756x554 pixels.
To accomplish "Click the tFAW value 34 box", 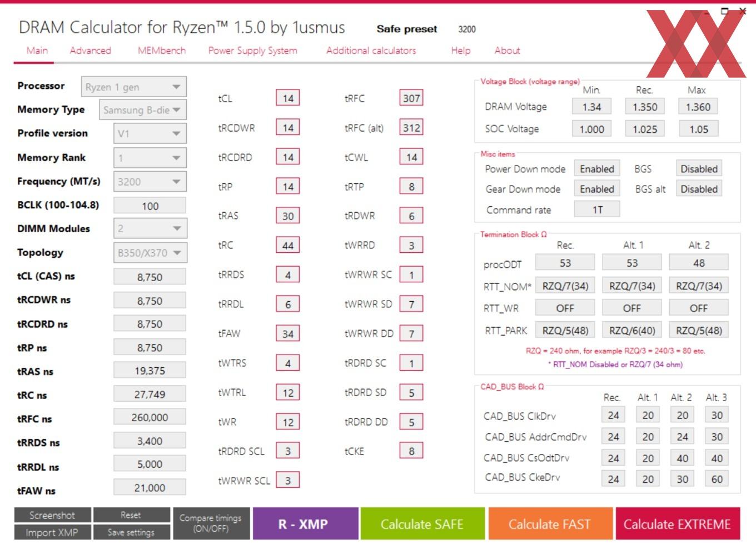I will [288, 334].
